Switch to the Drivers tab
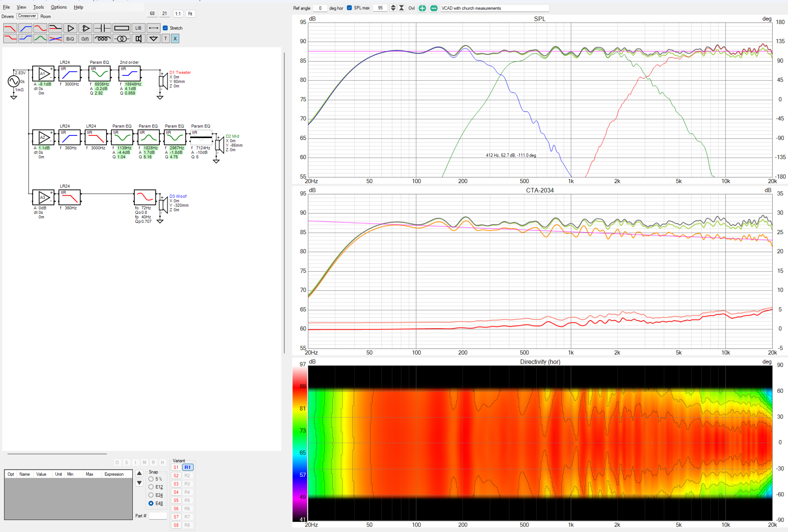Viewport: 788px width, 532px height. pos(7,17)
